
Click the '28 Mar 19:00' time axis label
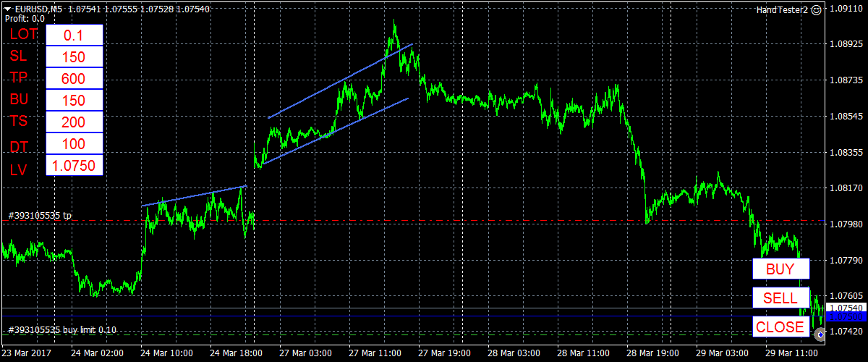[x=652, y=353]
